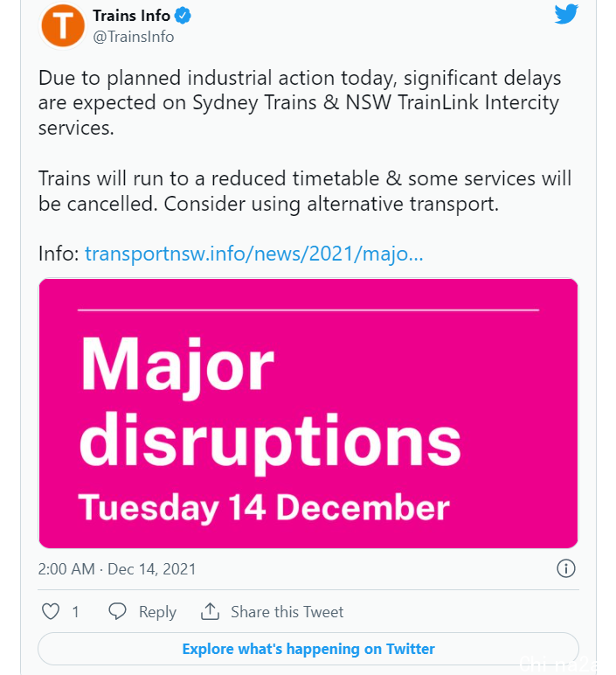616x675 pixels.
Task: Open the Trains Info display name
Action: coord(132,16)
